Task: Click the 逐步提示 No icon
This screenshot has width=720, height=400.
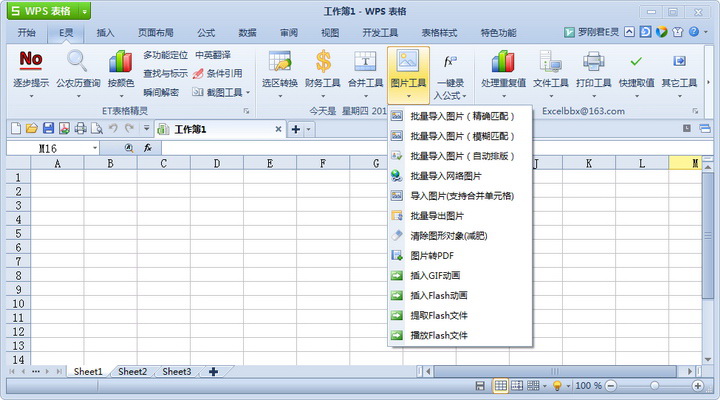Action: pyautogui.click(x=31, y=60)
